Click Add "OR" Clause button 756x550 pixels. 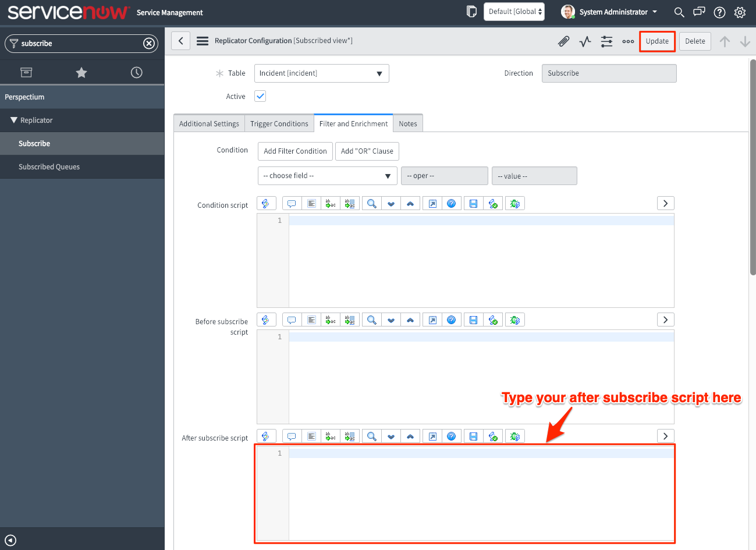[367, 151]
